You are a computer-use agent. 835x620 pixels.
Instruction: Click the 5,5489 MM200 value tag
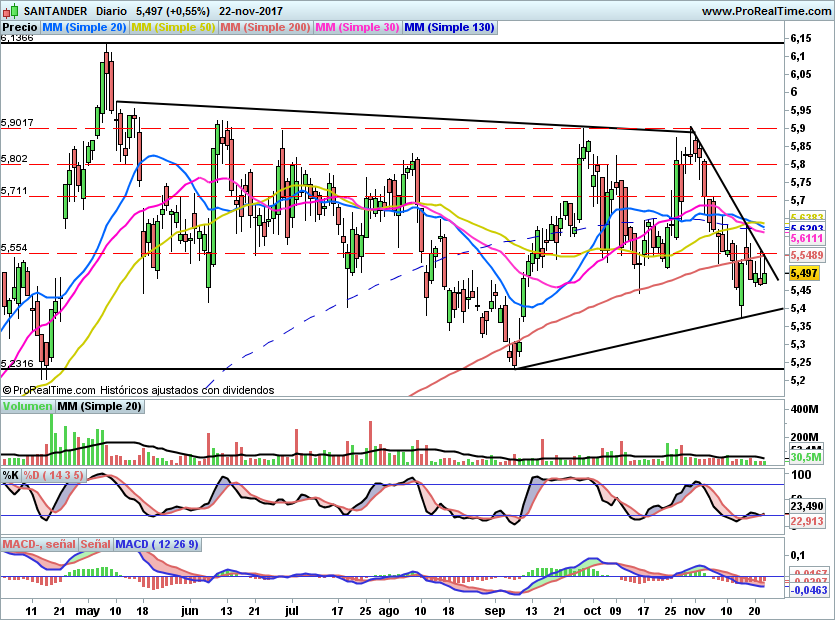pyautogui.click(x=806, y=255)
